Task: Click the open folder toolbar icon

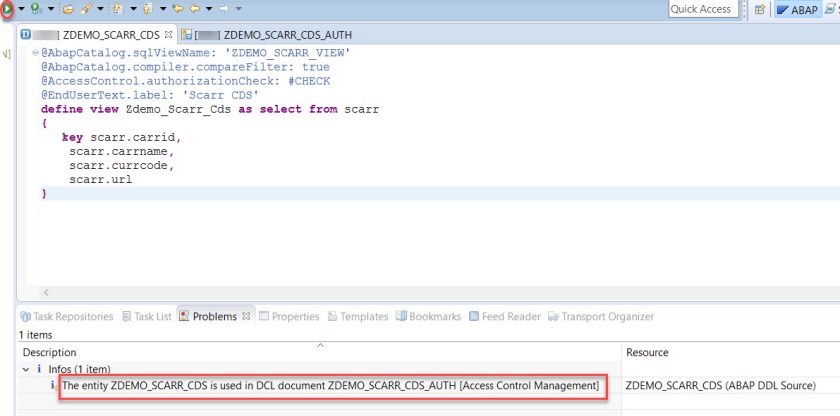Action: click(69, 9)
